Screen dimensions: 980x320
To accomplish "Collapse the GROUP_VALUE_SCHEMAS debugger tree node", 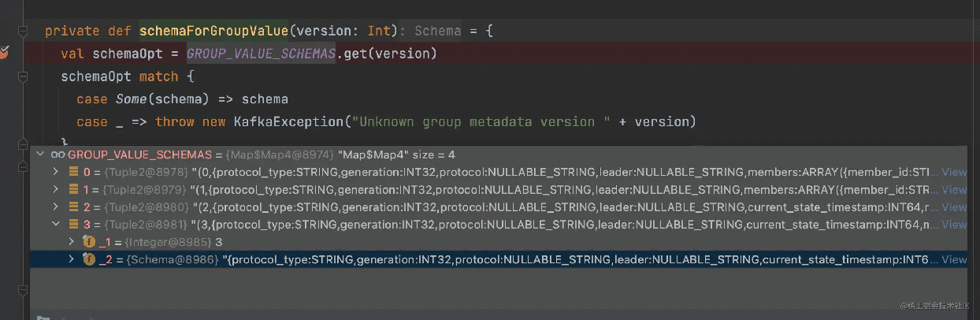I will pos(42,154).
